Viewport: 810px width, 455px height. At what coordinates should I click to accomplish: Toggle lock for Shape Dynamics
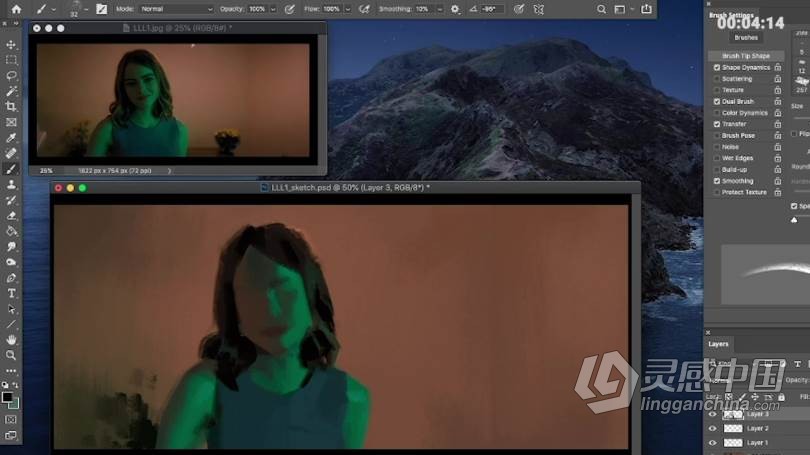click(x=777, y=68)
